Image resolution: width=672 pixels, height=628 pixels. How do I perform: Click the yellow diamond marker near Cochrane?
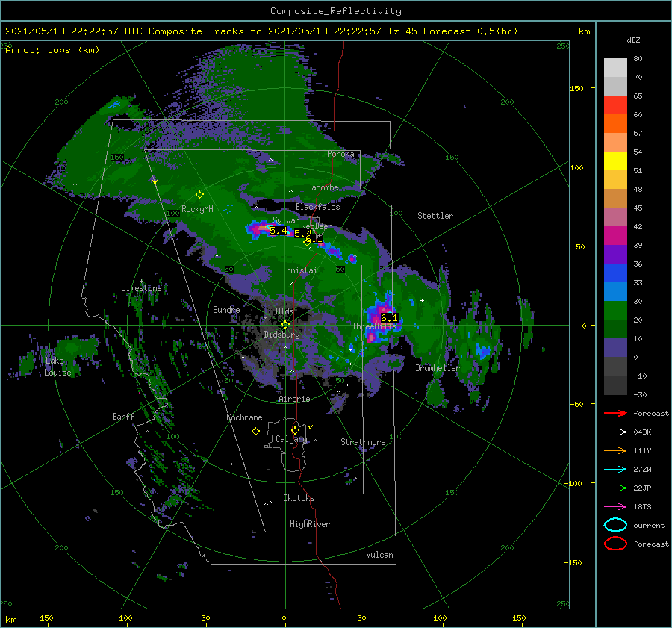(x=255, y=432)
